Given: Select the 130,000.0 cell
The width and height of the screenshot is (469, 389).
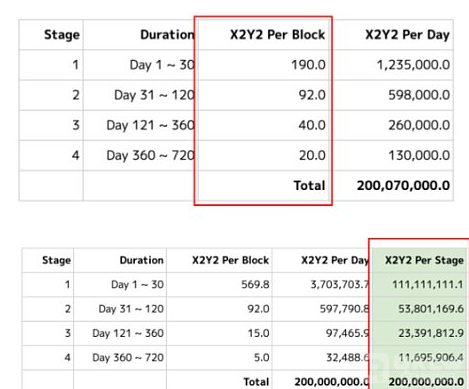Looking at the screenshot, I should point(393,155).
